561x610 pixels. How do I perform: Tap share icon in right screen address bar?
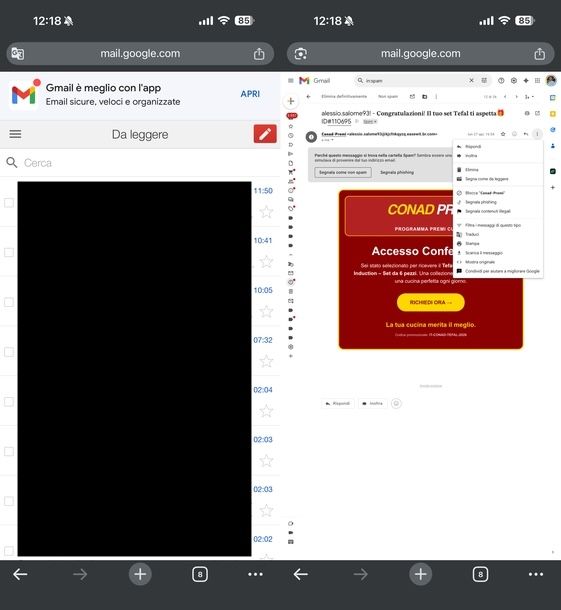(540, 54)
